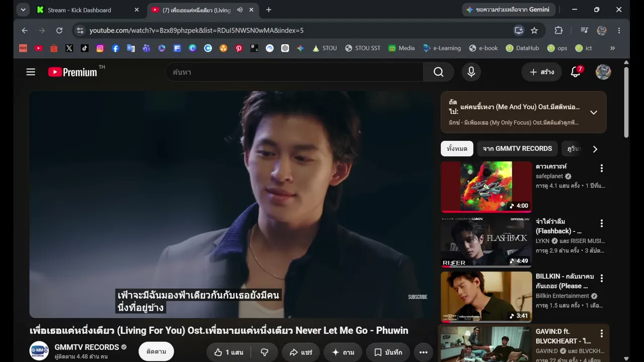Open the BILLKIN video thumbnail
Viewport: 644px width, 362px height.
click(486, 297)
